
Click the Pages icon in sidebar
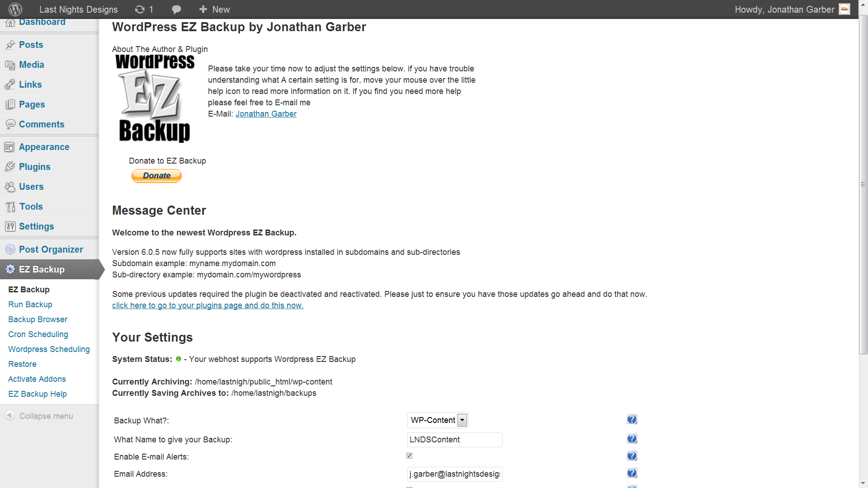coord(10,104)
